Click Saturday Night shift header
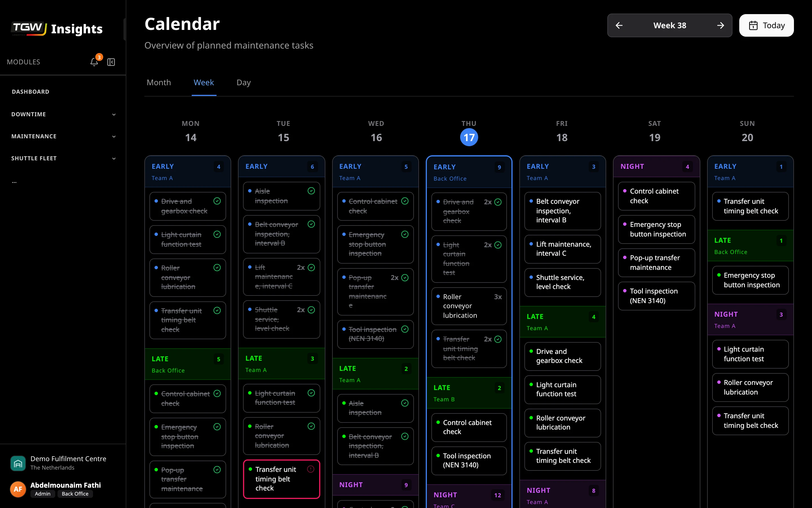 (656, 167)
